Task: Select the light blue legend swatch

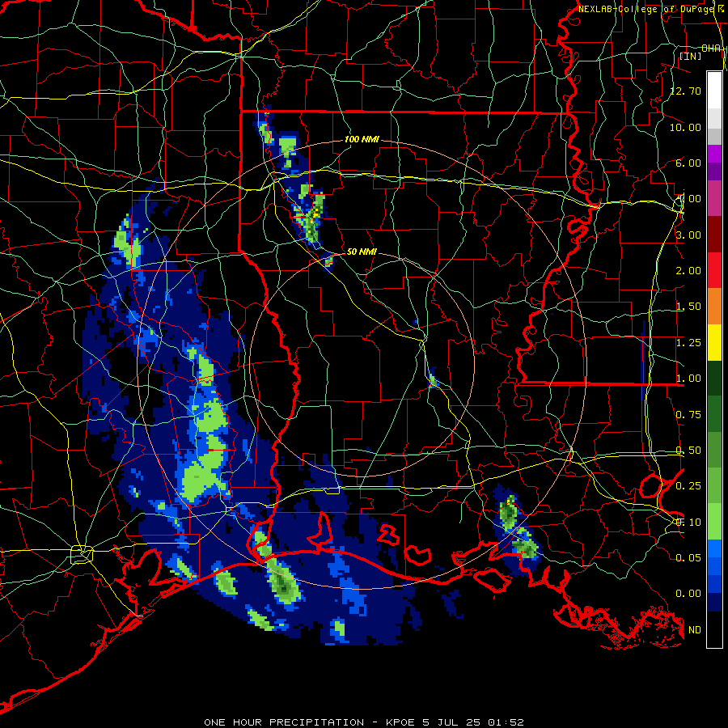Action: click(x=714, y=548)
